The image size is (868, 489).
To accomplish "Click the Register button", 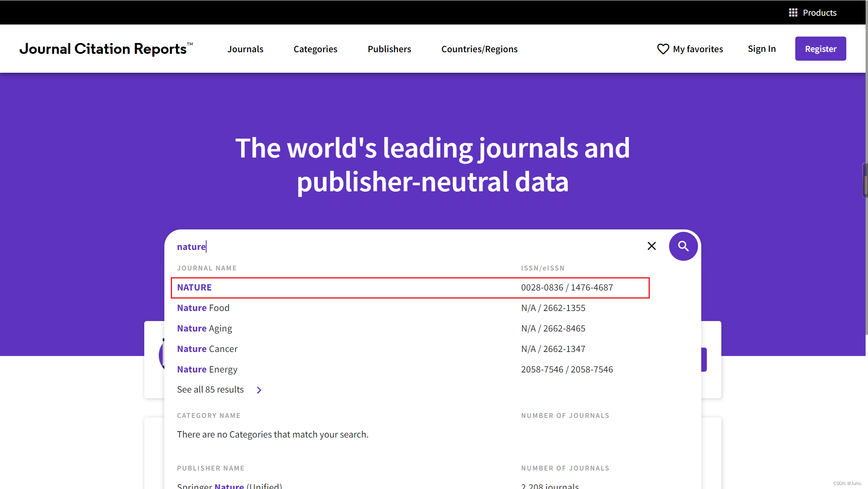I will coord(821,49).
